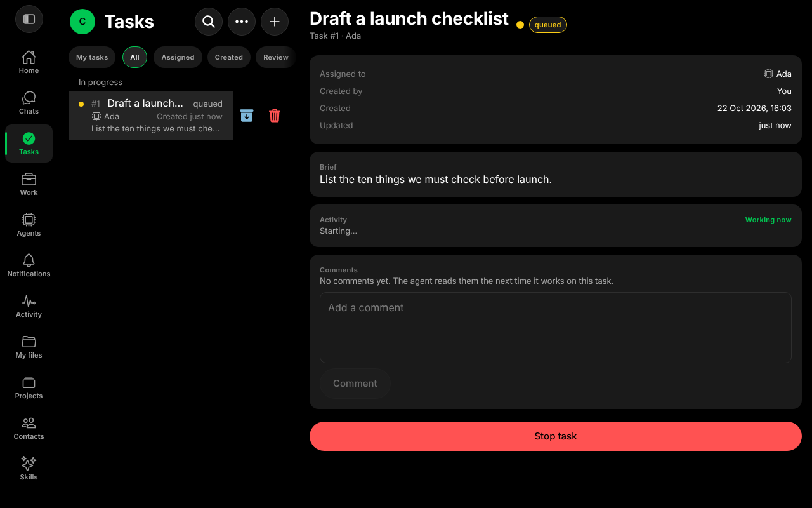Open the Chats section
This screenshot has height=508, width=812.
(29, 103)
